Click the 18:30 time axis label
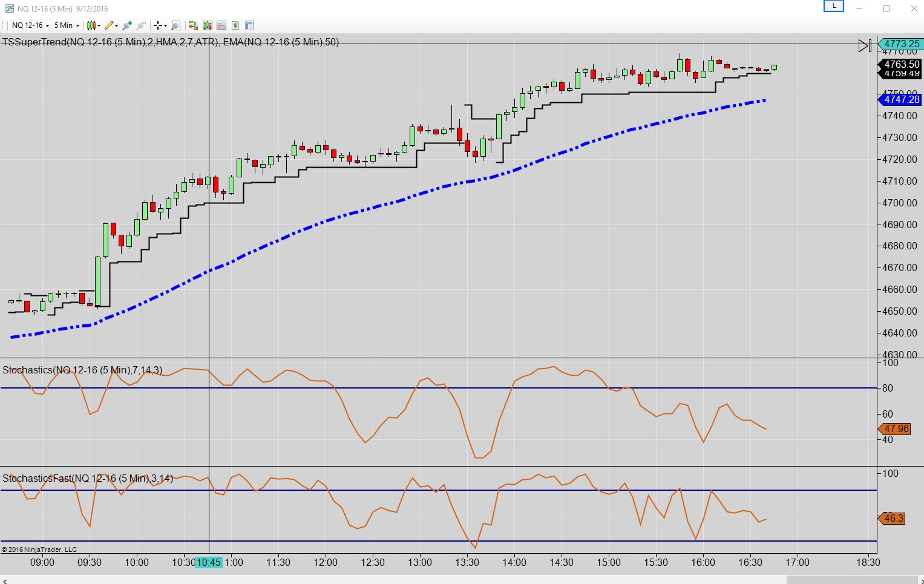924x584 pixels. click(x=868, y=562)
